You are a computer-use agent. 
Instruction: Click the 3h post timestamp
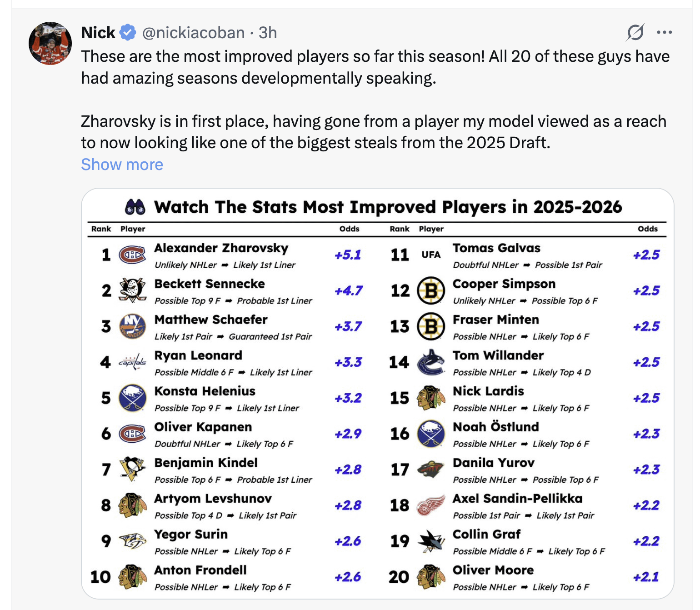coord(268,33)
